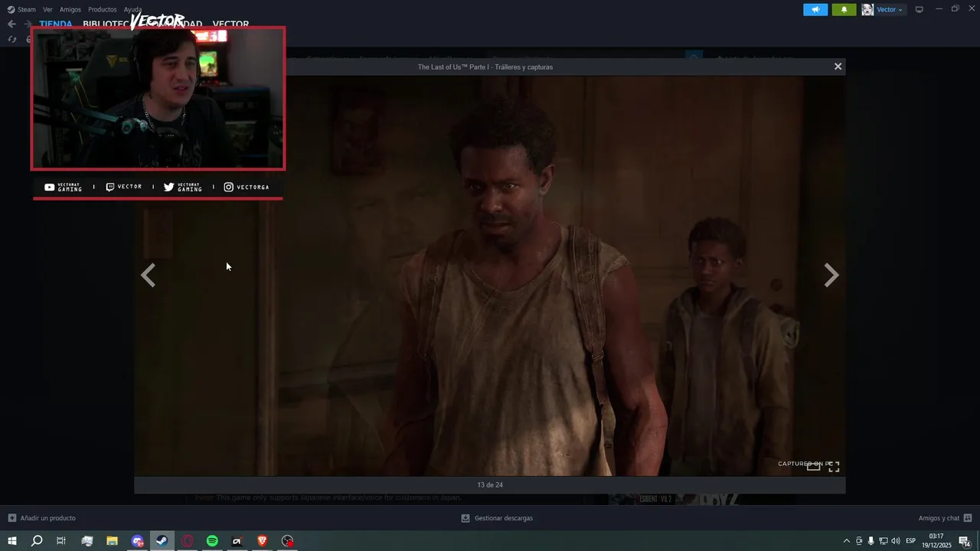Open the Ver menu
The image size is (980, 551).
(x=47, y=9)
